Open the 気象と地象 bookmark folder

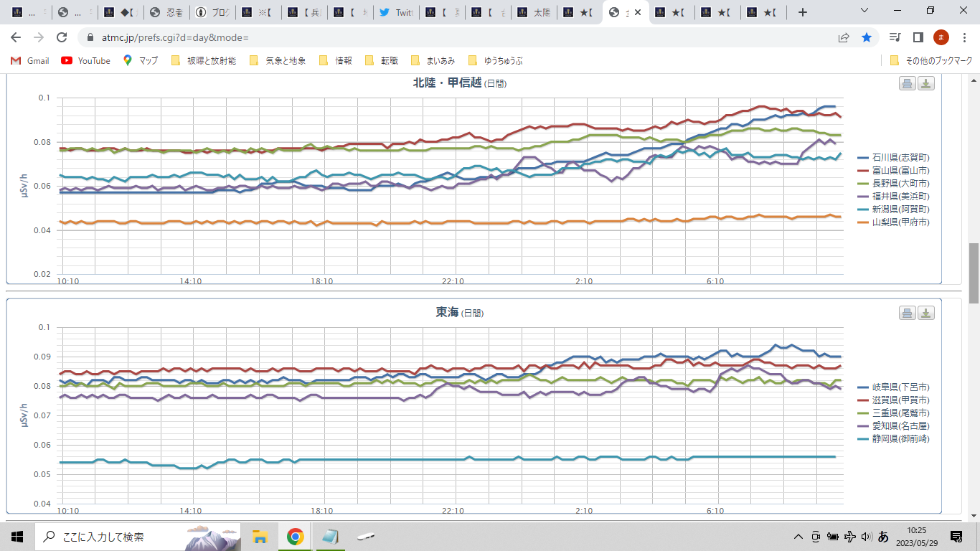(x=276, y=61)
